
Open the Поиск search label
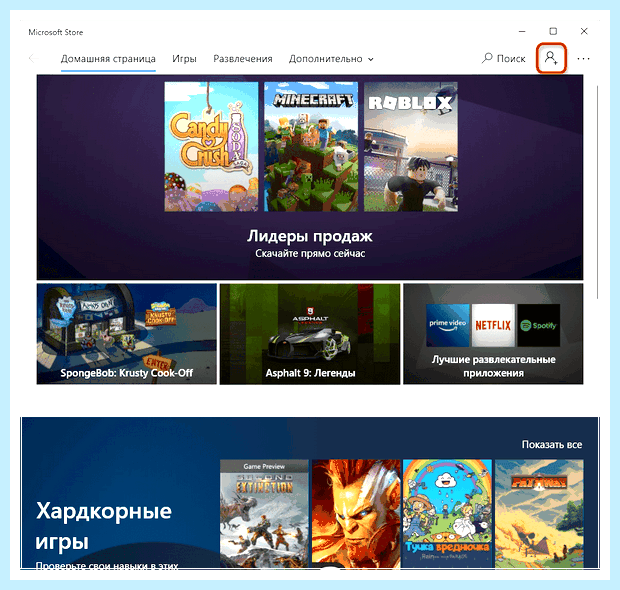click(x=511, y=59)
